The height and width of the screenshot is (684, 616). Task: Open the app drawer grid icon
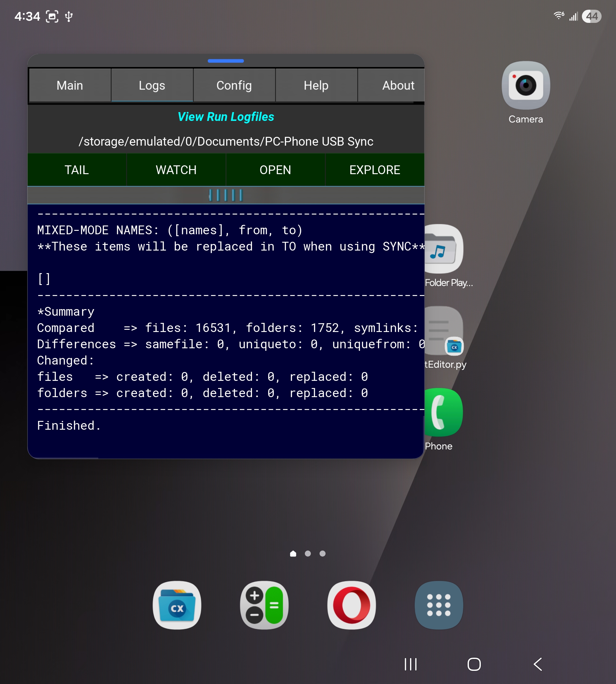[x=439, y=605]
